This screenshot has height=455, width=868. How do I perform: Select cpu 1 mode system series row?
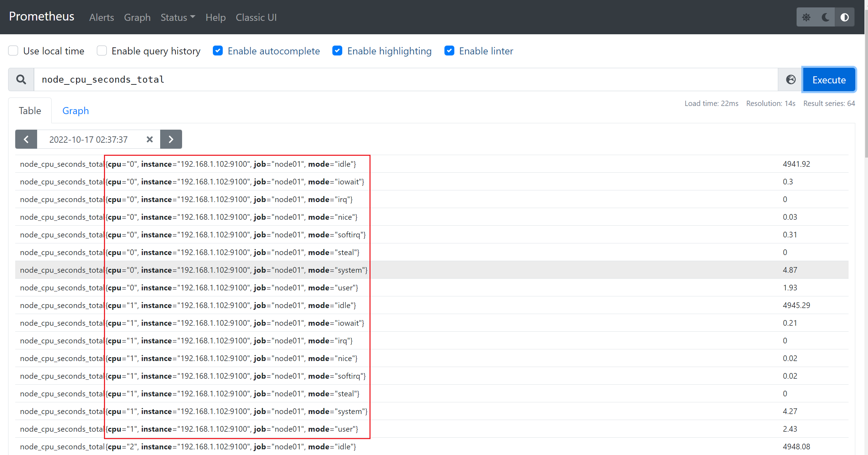tap(432, 411)
